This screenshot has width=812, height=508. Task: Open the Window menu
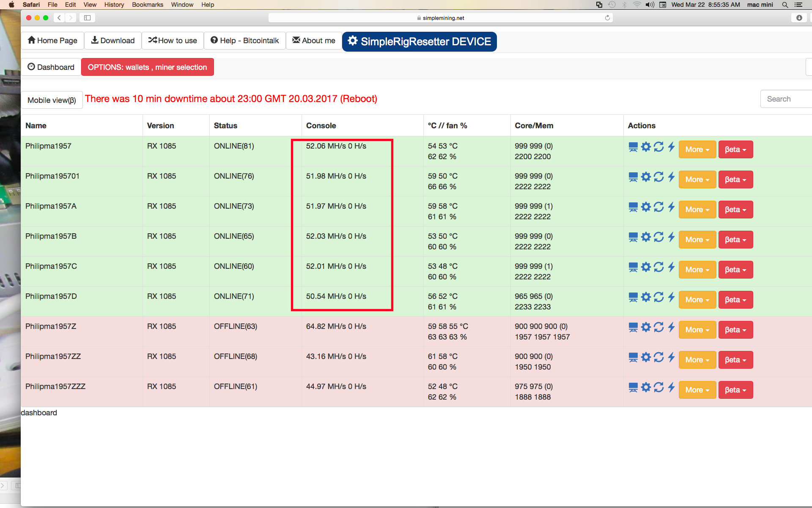coord(182,5)
